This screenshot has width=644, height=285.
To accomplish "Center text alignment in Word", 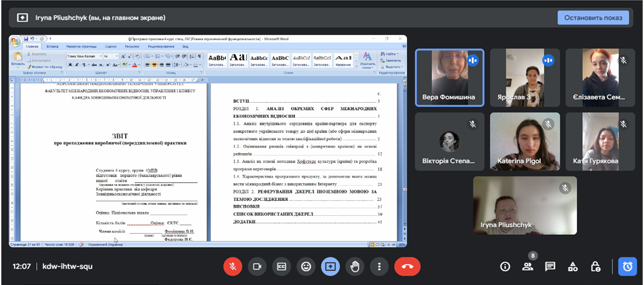I will pos(155,65).
